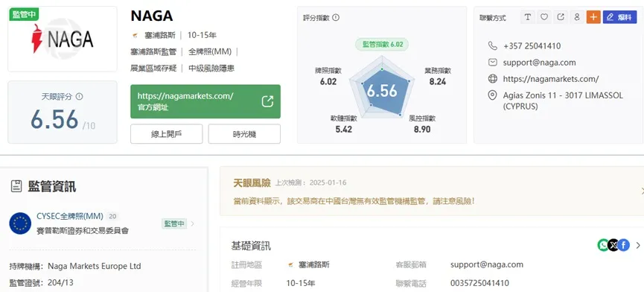Screen dimensions: 644x292
Task: Click the 業務指數 8.24 value
Action: coord(438,81)
